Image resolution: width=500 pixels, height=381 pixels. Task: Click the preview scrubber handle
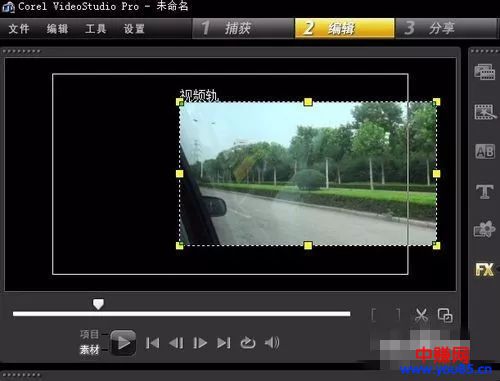point(98,304)
